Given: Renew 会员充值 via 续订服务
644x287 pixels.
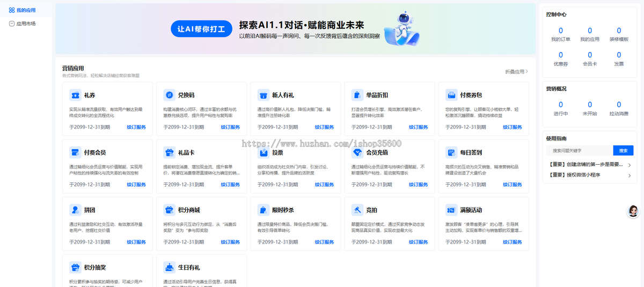Looking at the screenshot, I should tap(418, 185).
